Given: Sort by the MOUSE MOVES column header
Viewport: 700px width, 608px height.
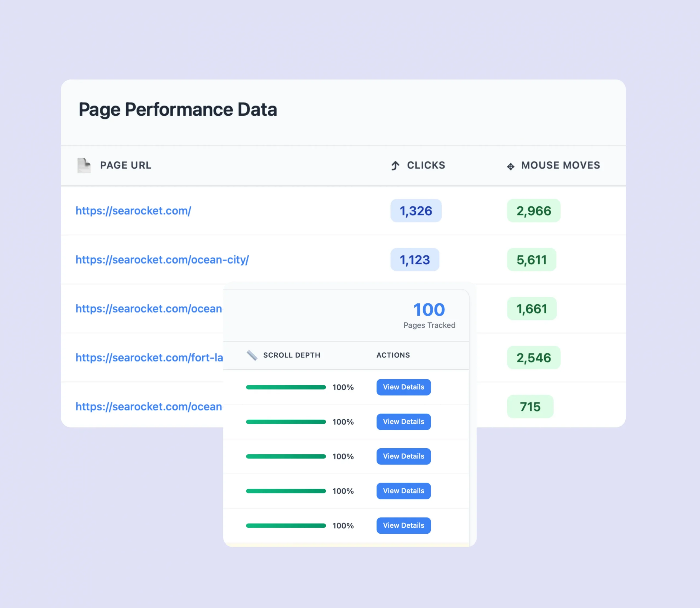Looking at the screenshot, I should (561, 165).
